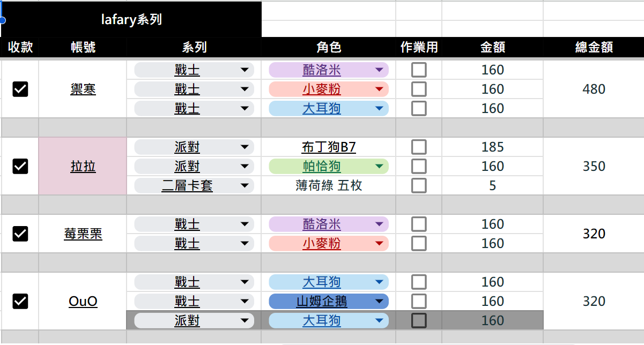Expand the red 小麥粉 dropdown under 莓栗栗

(329, 243)
